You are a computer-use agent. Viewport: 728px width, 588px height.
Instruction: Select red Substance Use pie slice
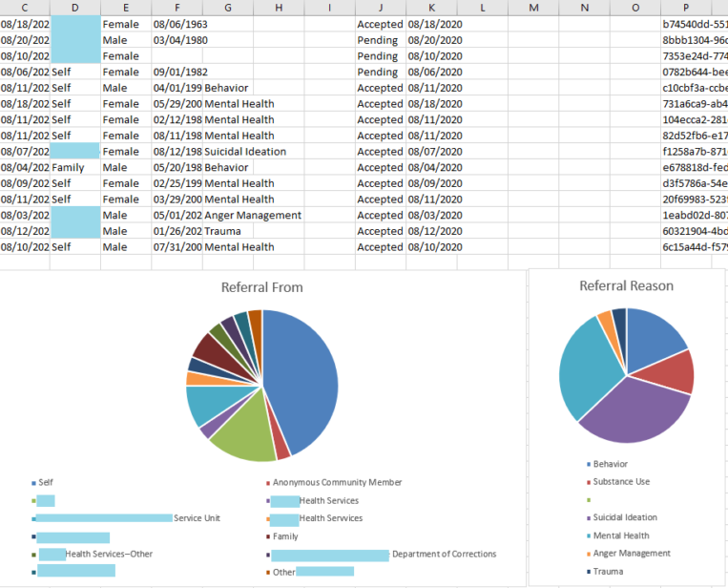point(676,372)
